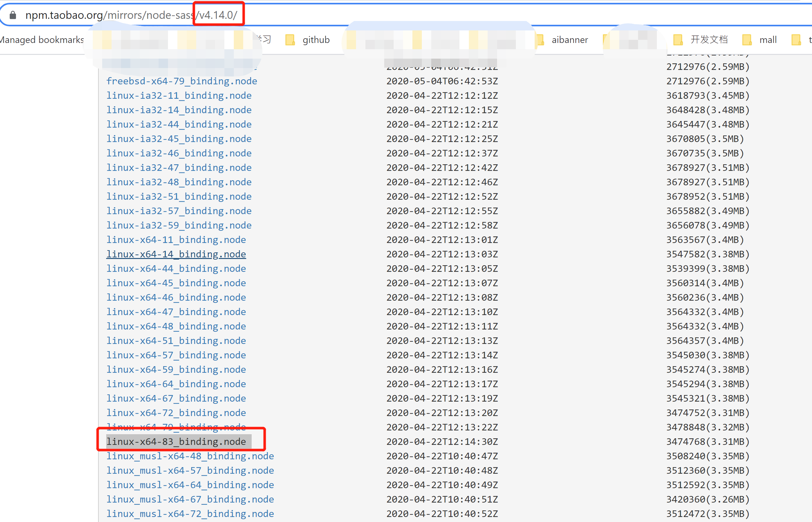Open the mall bookmarks dropdown folder
Viewport: 812px width, 522px height.
(x=768, y=40)
